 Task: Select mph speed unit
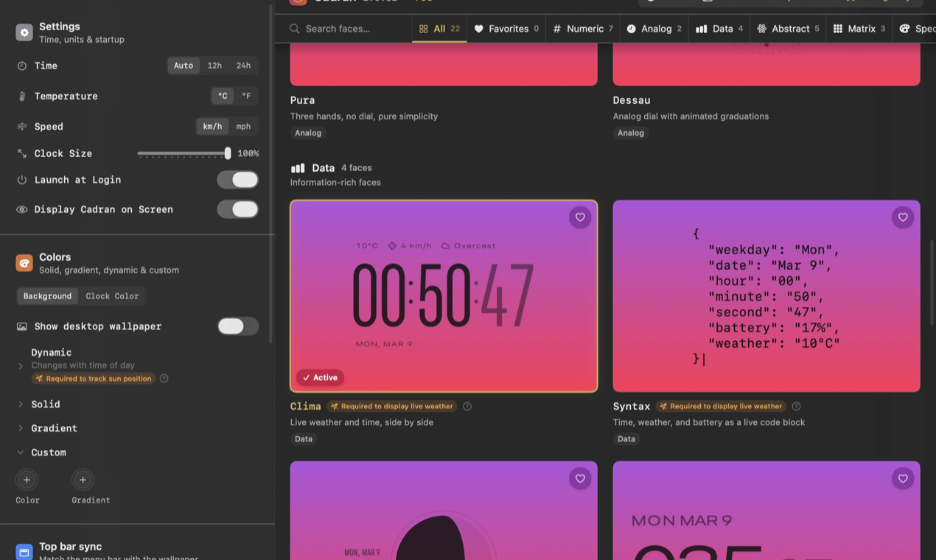243,127
